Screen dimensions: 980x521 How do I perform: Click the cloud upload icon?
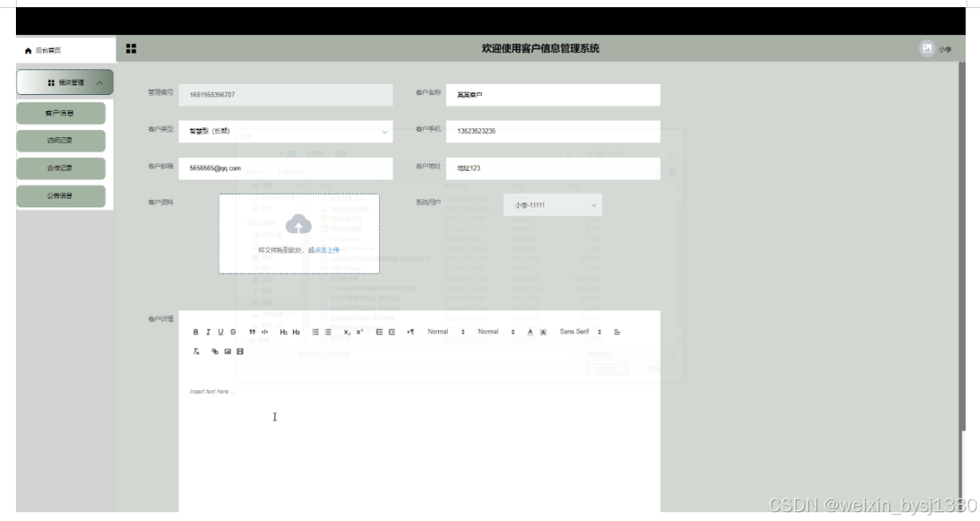(298, 224)
